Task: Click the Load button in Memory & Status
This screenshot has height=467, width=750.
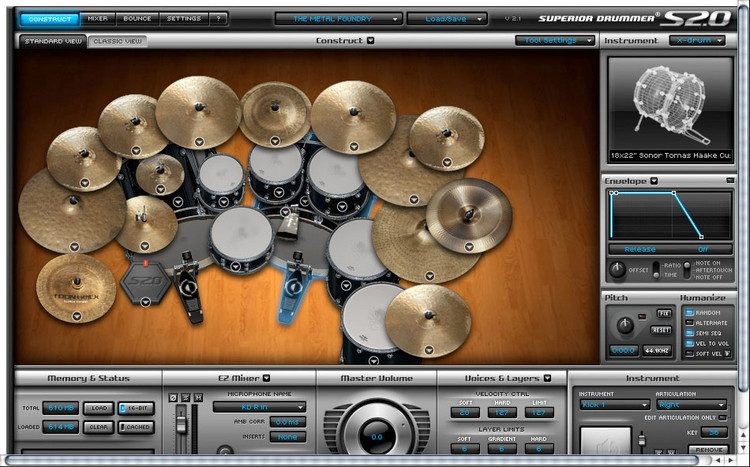Action: (x=99, y=408)
